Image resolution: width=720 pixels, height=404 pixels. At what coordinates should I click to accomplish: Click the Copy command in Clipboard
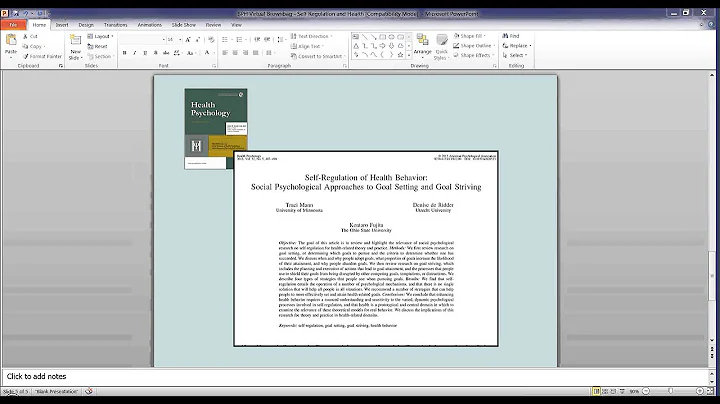pyautogui.click(x=34, y=46)
